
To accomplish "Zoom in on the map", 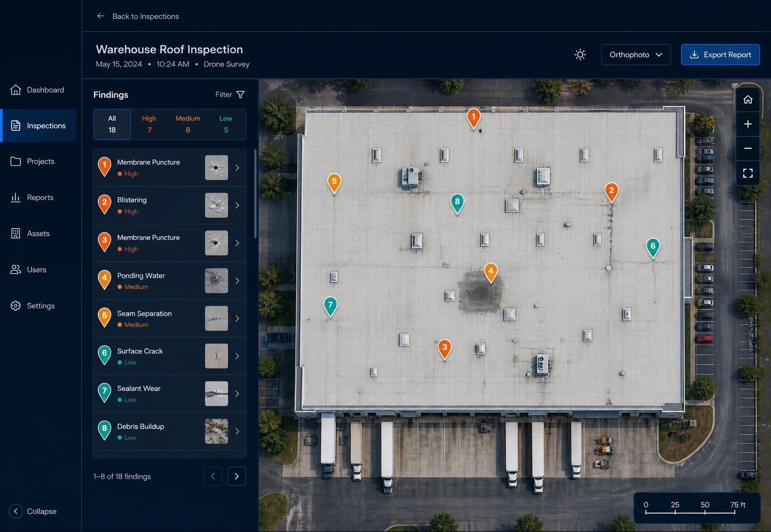I will (x=748, y=124).
